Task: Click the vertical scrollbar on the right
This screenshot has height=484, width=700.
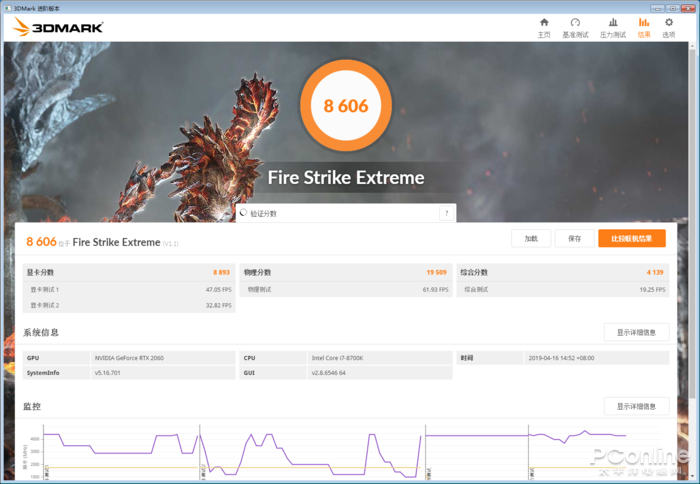Action: (692, 223)
